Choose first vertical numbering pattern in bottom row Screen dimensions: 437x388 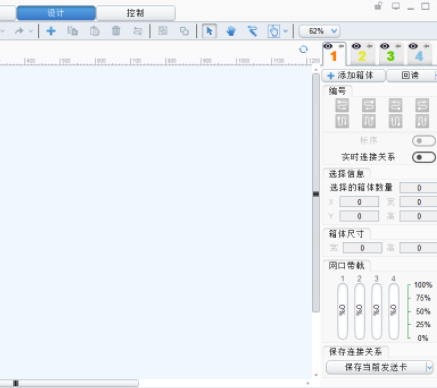(342, 121)
